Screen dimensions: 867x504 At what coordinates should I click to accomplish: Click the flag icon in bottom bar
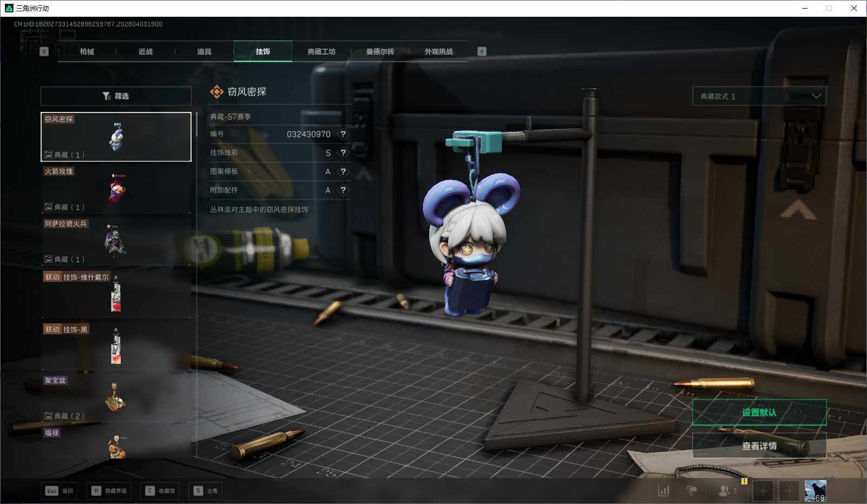click(692, 490)
